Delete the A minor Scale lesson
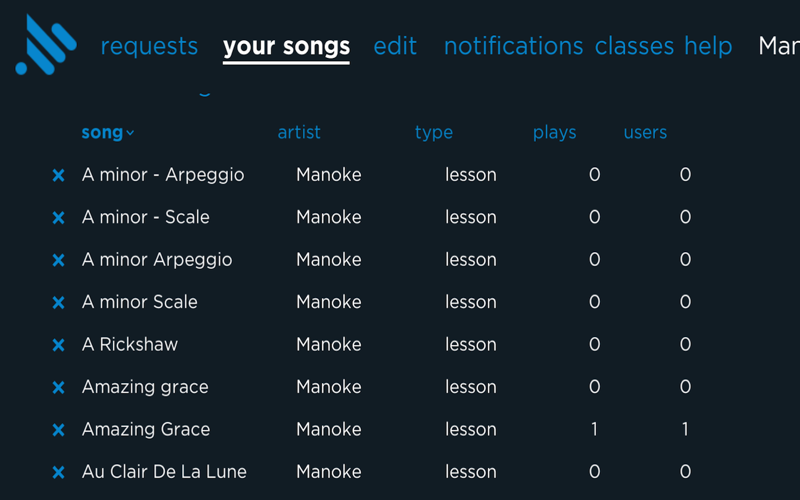Viewport: 800px width, 500px height. [58, 303]
